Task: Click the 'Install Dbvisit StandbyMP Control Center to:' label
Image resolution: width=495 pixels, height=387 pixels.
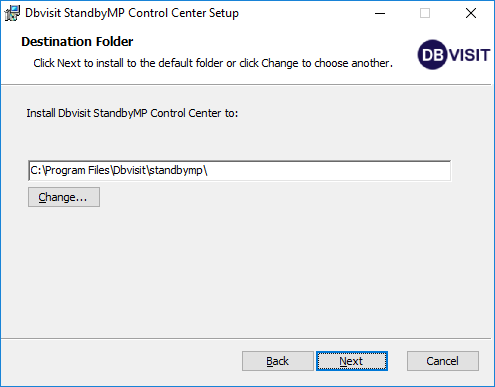Action: click(132, 113)
